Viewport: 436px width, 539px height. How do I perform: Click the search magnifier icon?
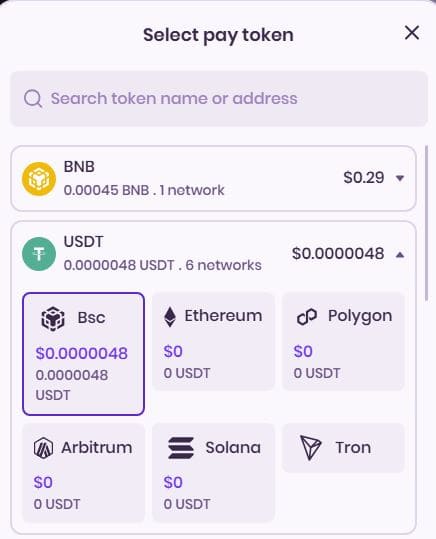pos(33,99)
